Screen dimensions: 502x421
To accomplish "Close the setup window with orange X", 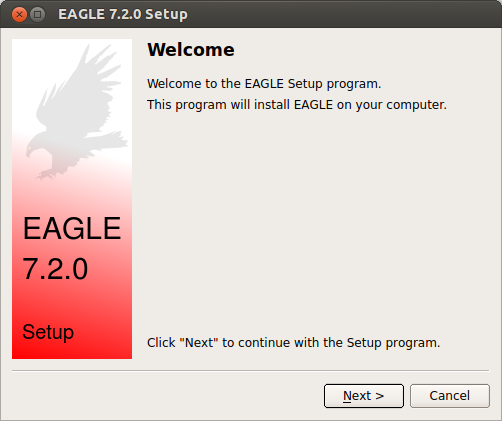I will [19, 15].
